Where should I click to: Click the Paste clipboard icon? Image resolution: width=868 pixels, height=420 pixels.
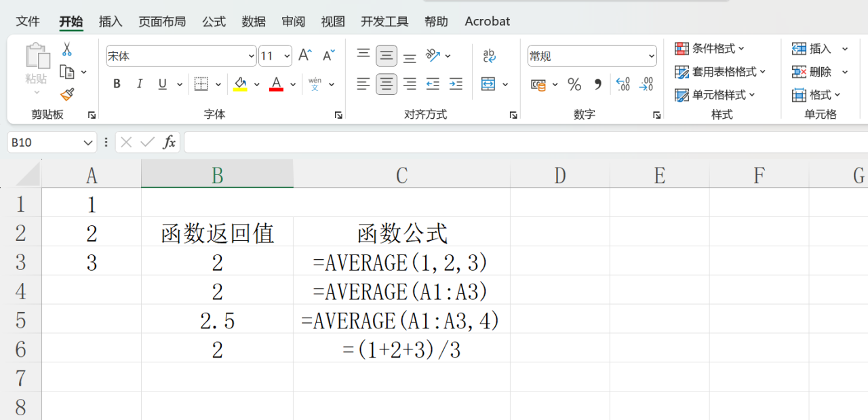pos(37,56)
